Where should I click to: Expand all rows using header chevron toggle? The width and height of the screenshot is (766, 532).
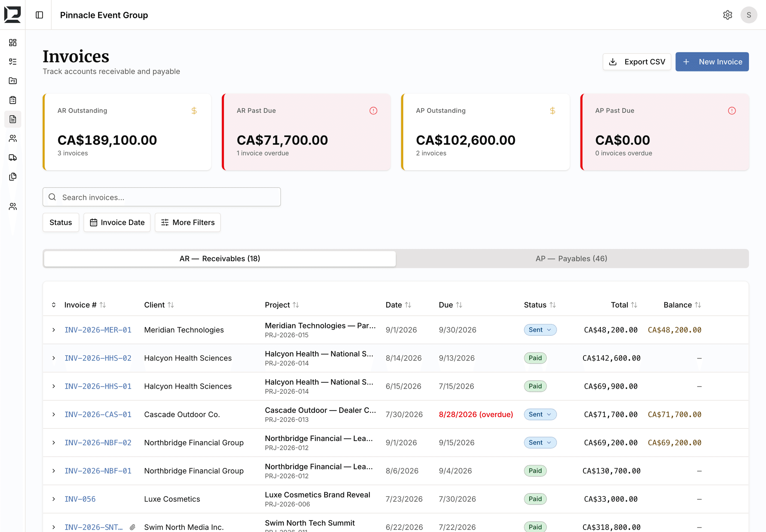(x=54, y=305)
